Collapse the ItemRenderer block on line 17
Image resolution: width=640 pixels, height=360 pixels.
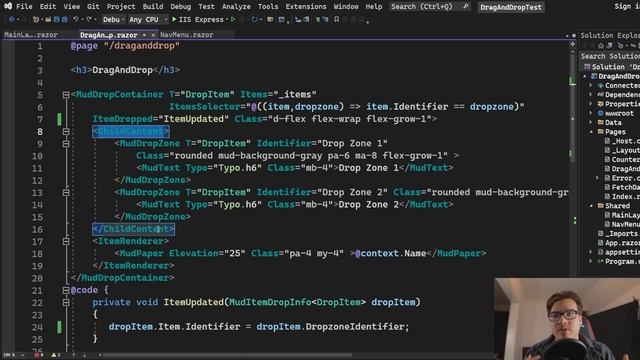click(x=66, y=242)
